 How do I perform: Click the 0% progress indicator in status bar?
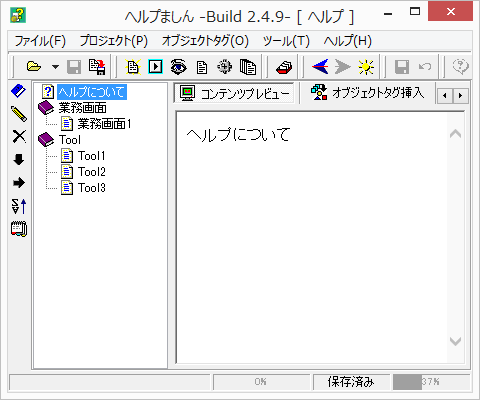pos(261,382)
